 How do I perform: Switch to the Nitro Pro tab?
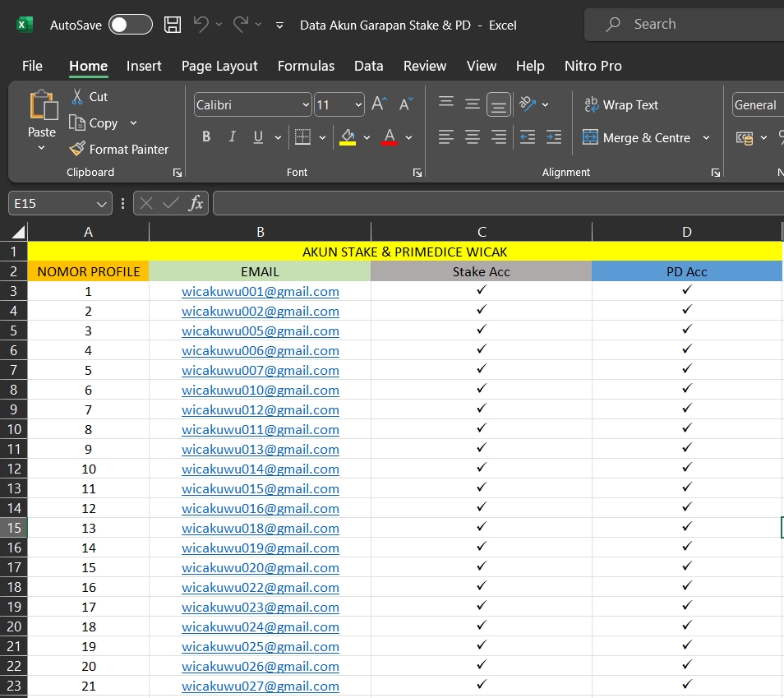(x=593, y=66)
